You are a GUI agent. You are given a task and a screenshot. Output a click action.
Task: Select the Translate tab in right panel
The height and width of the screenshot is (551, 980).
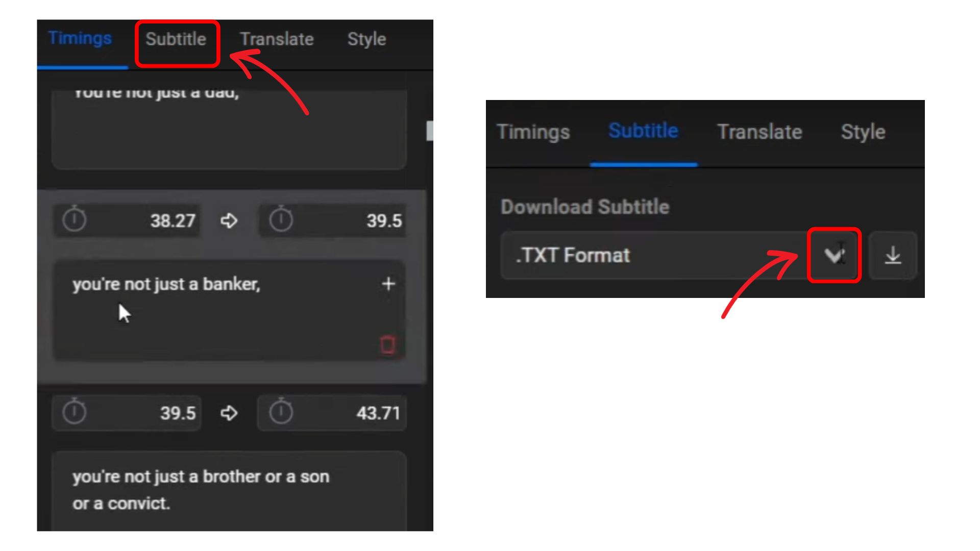[759, 132]
